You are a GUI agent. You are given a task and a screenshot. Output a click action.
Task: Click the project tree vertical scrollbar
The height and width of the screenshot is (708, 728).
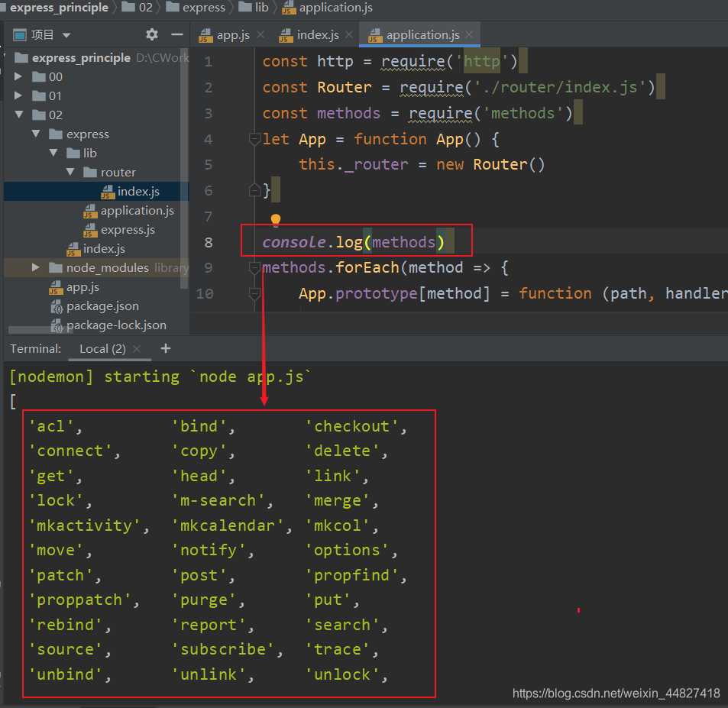(x=184, y=168)
